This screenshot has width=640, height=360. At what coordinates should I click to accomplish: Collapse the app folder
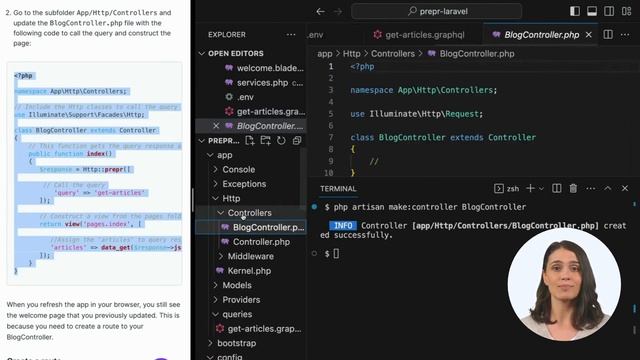click(x=220, y=155)
